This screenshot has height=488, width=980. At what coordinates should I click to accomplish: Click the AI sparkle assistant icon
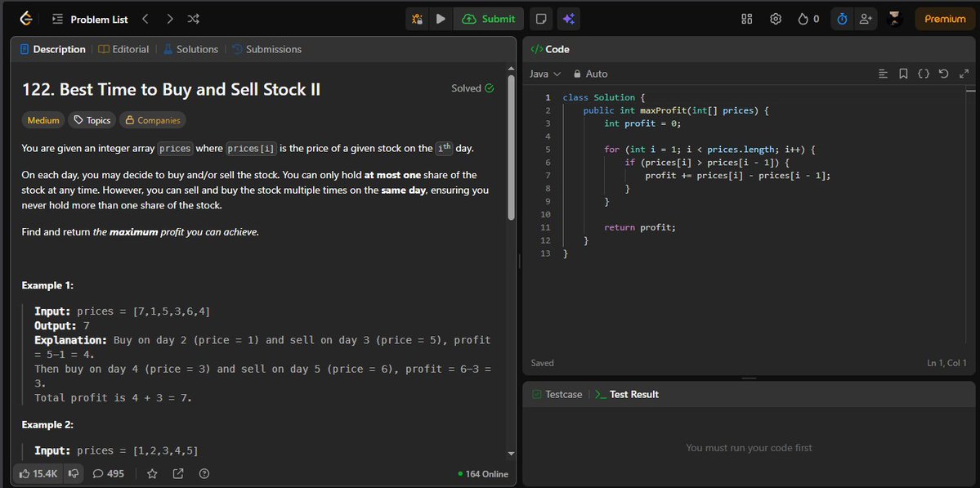(x=567, y=18)
